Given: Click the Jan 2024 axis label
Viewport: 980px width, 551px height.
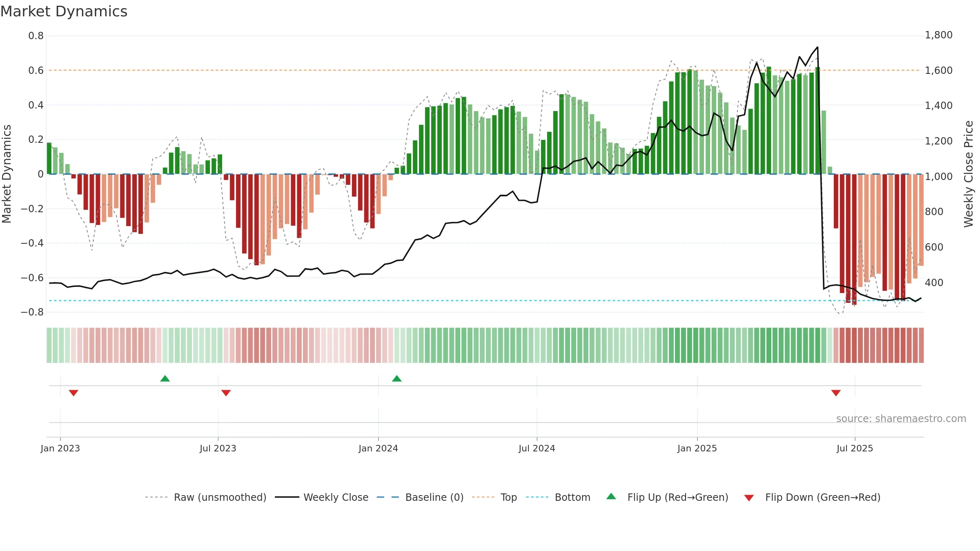Looking at the screenshot, I should pyautogui.click(x=379, y=448).
